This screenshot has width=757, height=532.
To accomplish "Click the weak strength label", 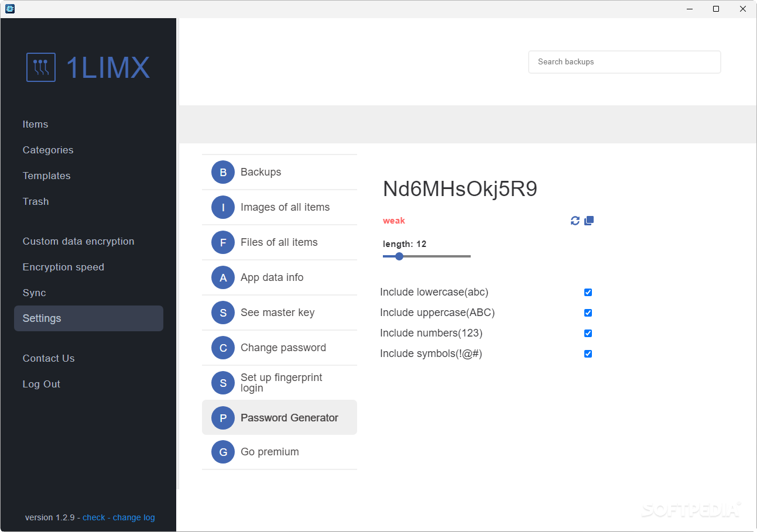I will click(394, 221).
